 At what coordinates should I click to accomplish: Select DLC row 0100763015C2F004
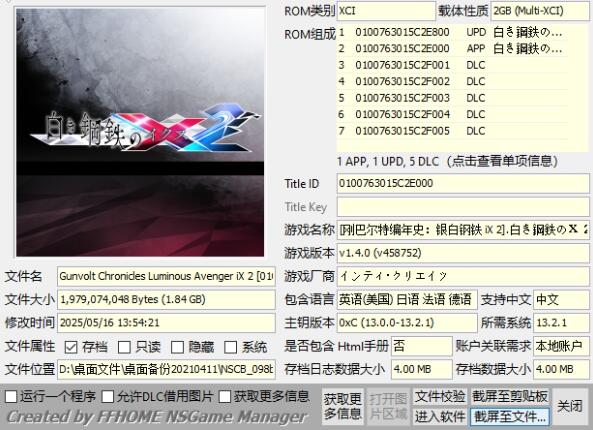tap(452, 114)
